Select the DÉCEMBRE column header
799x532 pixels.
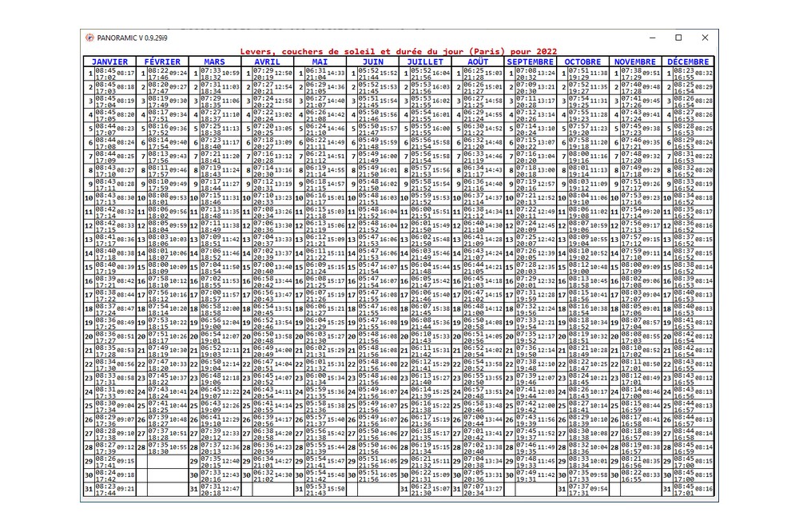688,62
